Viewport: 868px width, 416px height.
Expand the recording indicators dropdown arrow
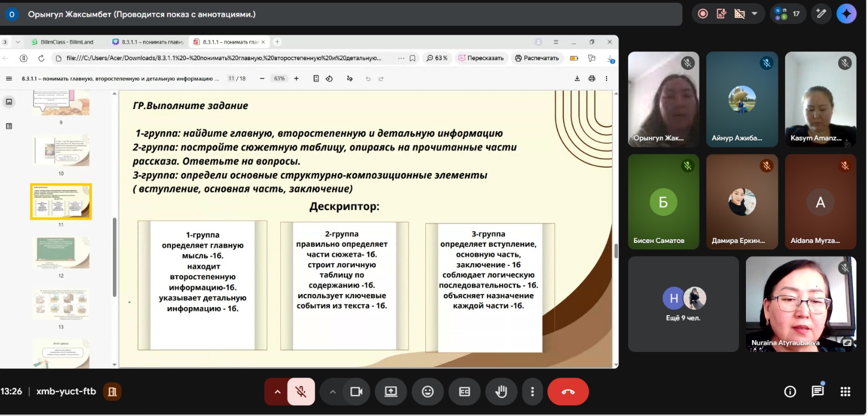(755, 14)
